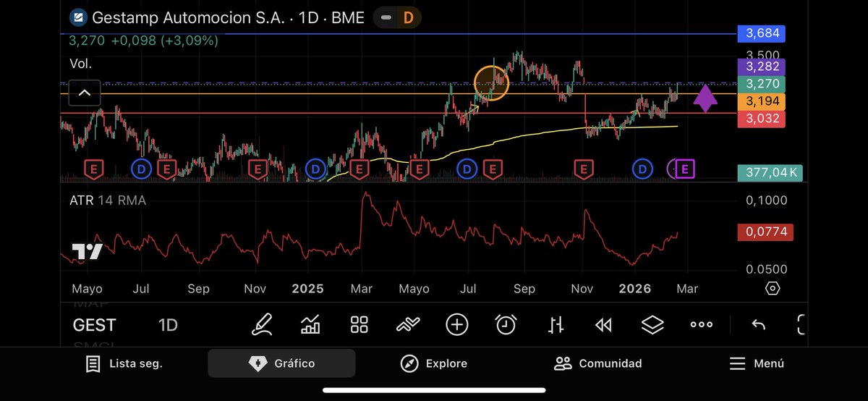Open the indicators chart icon

coord(310,325)
